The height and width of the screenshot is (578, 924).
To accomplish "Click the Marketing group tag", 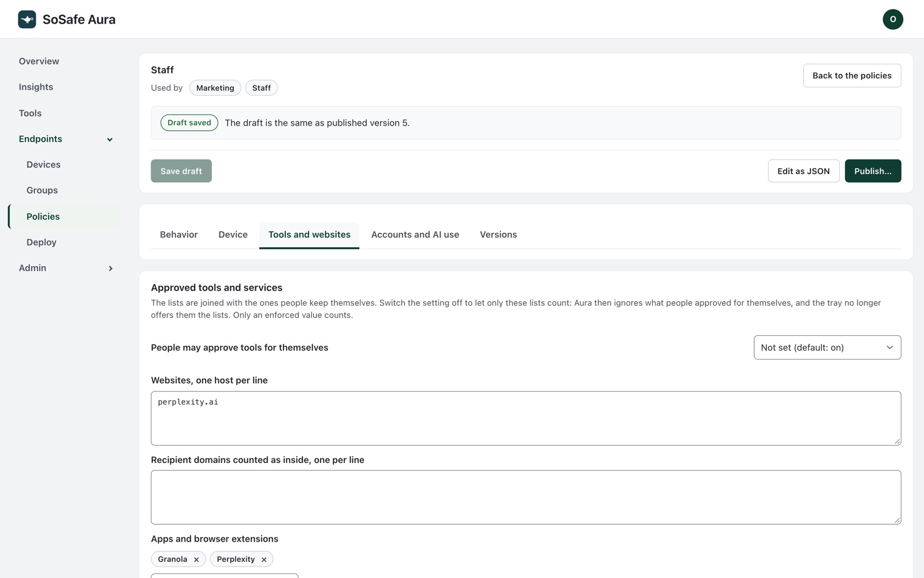I will coord(215,88).
